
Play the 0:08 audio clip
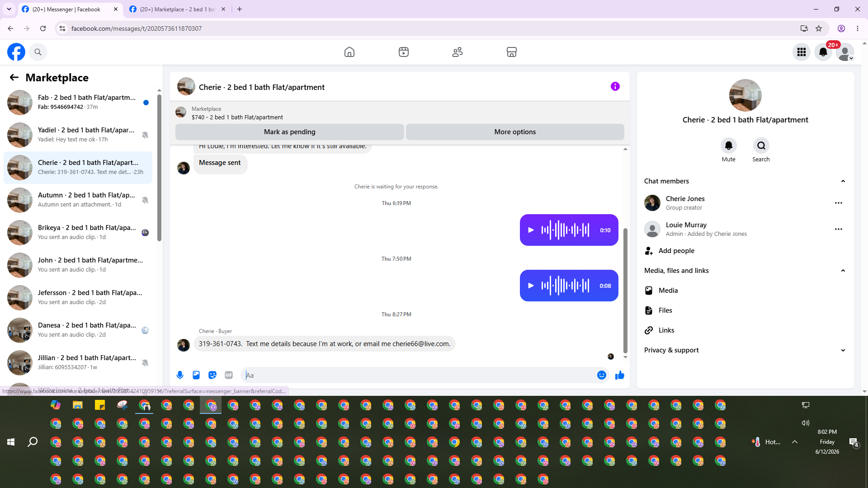[531, 286]
